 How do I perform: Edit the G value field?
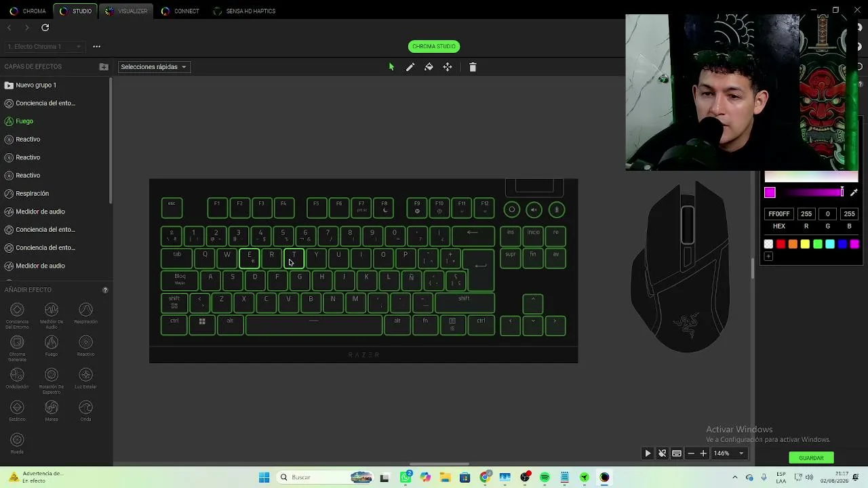click(x=827, y=214)
